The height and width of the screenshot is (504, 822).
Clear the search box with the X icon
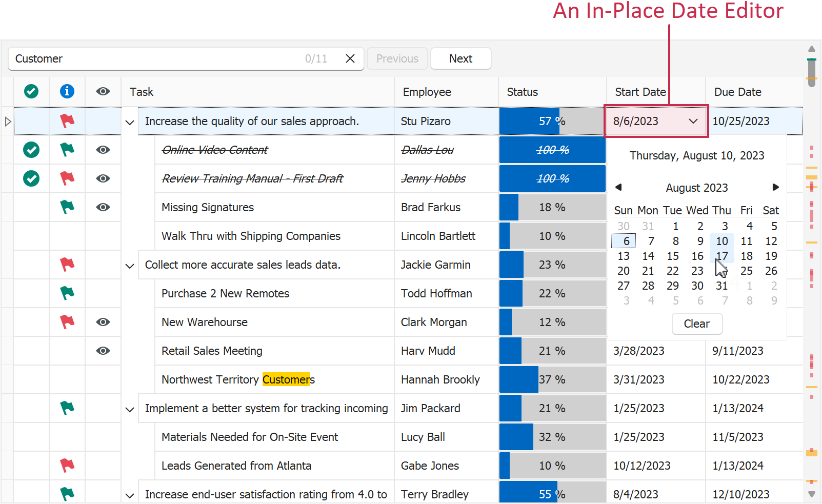point(350,58)
